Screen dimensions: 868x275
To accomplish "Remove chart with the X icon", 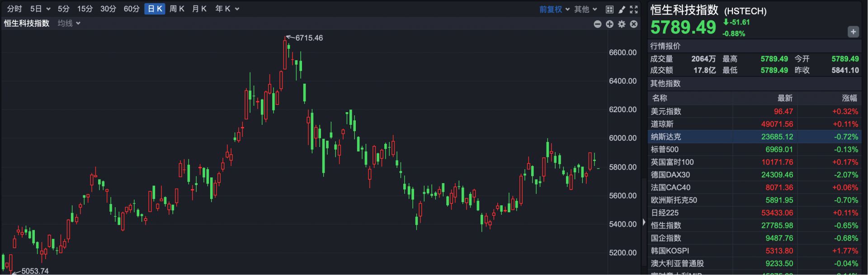I will tap(634, 24).
